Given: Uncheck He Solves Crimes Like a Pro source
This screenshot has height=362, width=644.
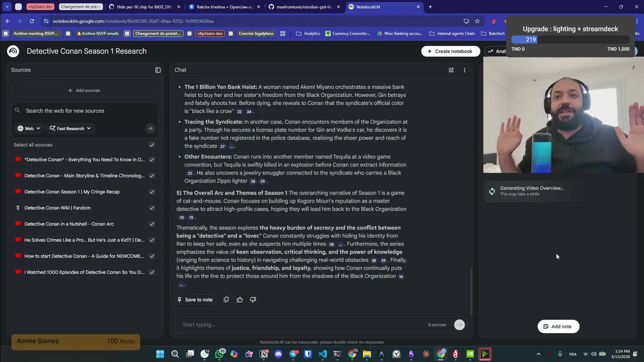Looking at the screenshot, I should [152, 240].
